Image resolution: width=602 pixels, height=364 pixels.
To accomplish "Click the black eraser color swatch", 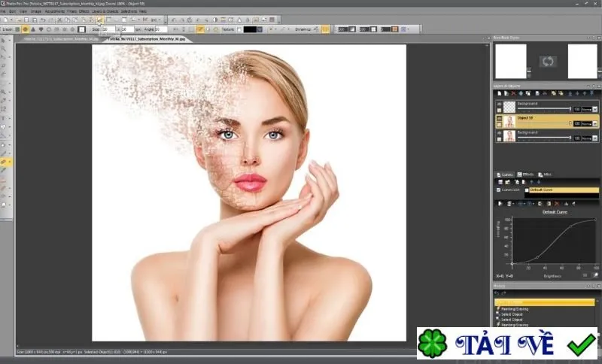I will [x=250, y=29].
